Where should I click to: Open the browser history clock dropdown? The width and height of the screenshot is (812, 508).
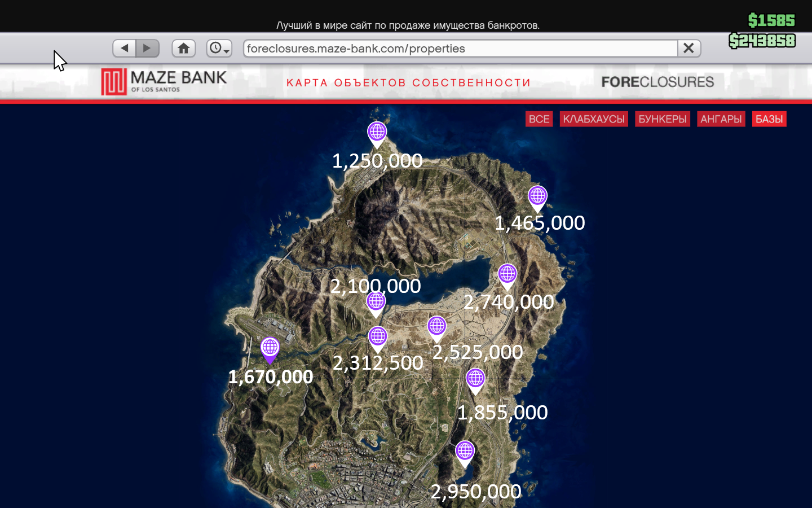coord(219,49)
